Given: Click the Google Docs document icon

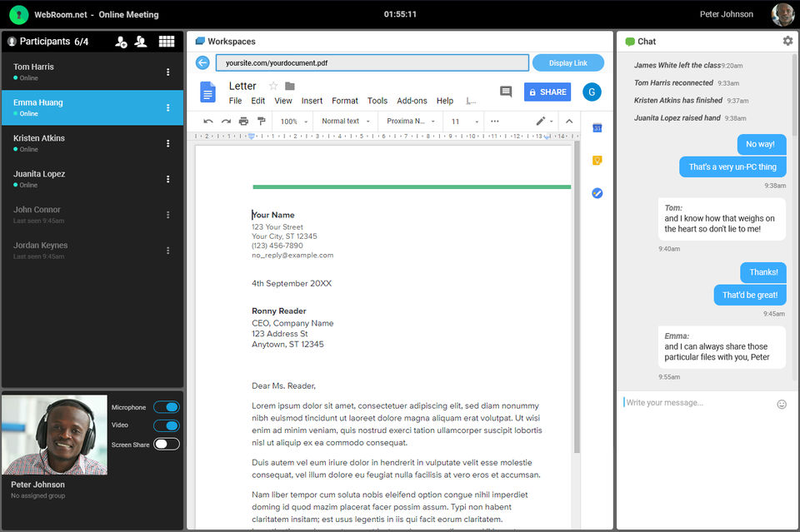Looking at the screenshot, I should click(207, 92).
